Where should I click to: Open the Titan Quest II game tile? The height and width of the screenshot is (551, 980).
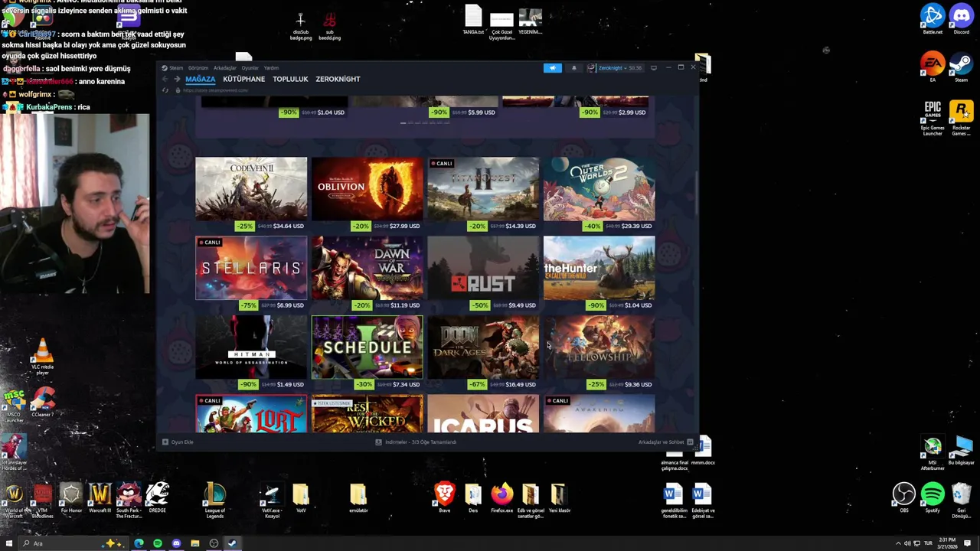[x=483, y=189]
